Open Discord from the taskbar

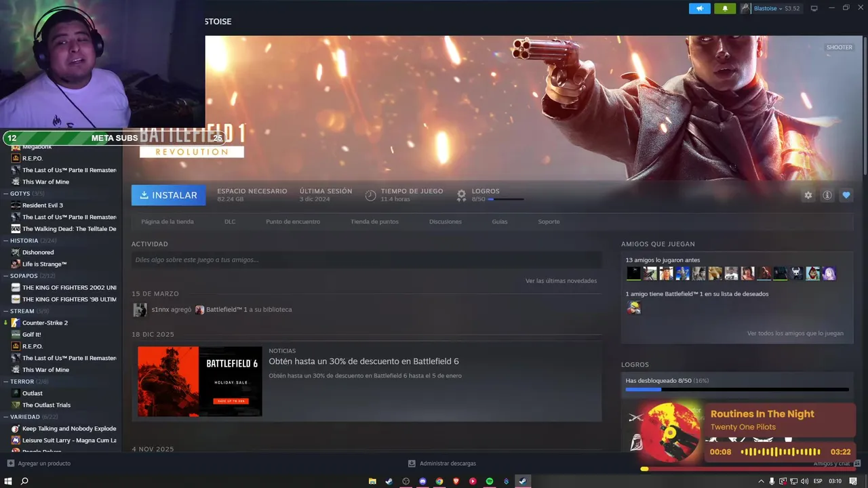(x=422, y=481)
